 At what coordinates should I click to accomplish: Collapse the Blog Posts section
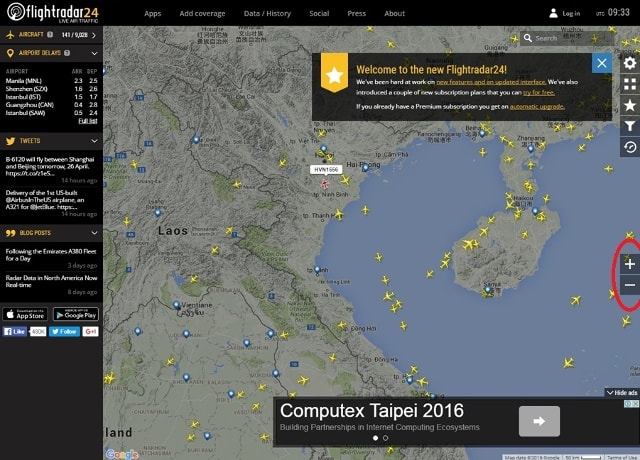point(94,233)
